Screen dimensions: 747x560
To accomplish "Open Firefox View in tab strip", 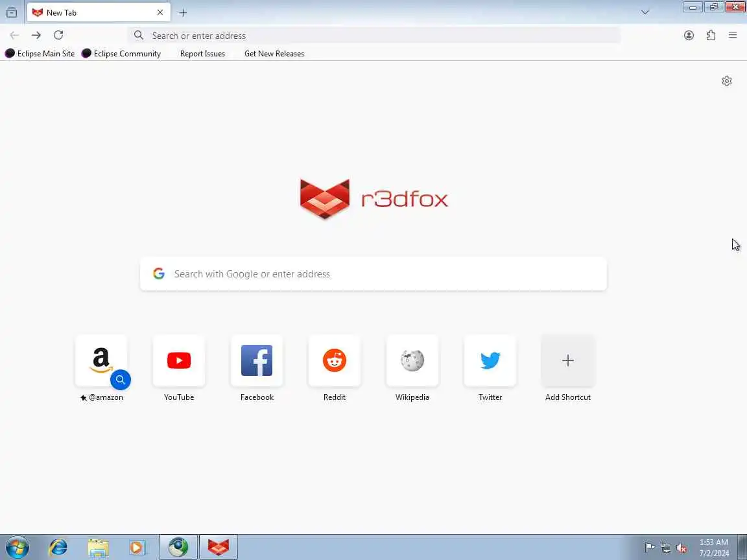I will pos(12,12).
